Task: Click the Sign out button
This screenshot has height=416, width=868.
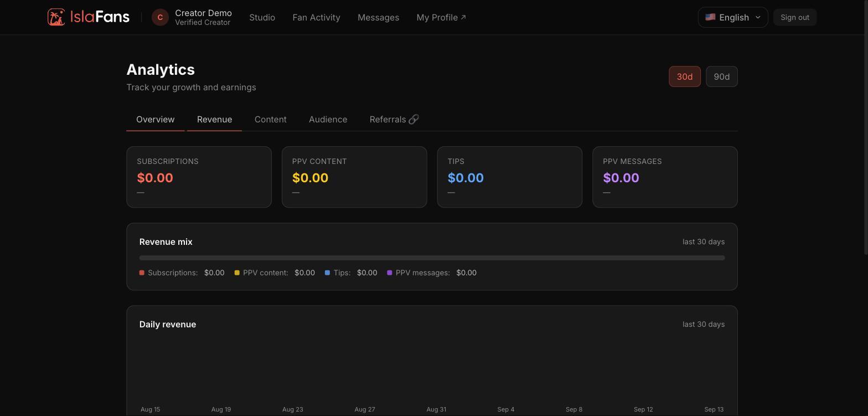Action: 795,17
